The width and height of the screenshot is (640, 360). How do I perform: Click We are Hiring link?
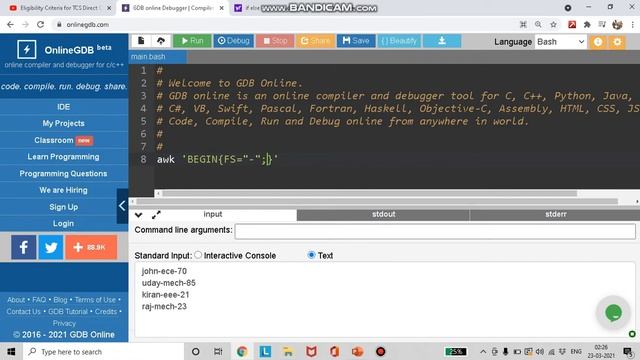click(x=64, y=190)
